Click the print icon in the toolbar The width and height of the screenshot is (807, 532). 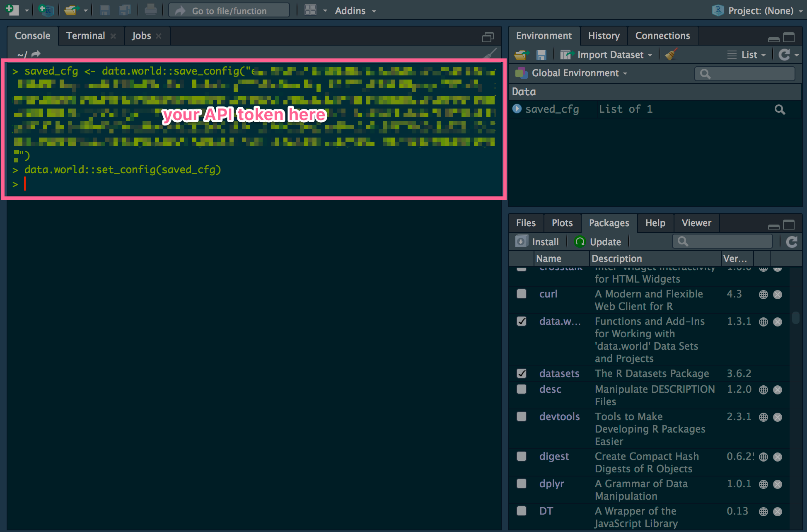tap(150, 10)
